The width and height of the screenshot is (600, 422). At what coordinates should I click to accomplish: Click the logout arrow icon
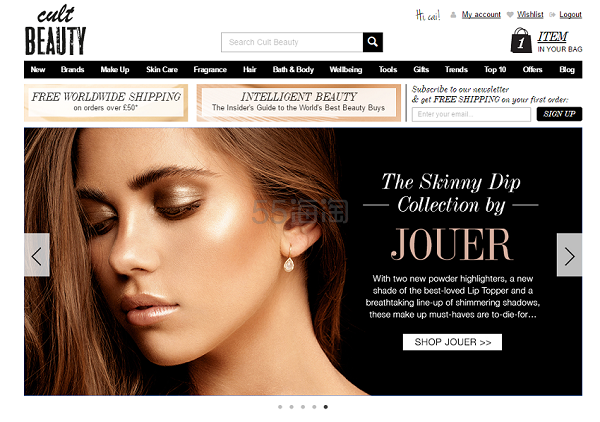(x=552, y=15)
